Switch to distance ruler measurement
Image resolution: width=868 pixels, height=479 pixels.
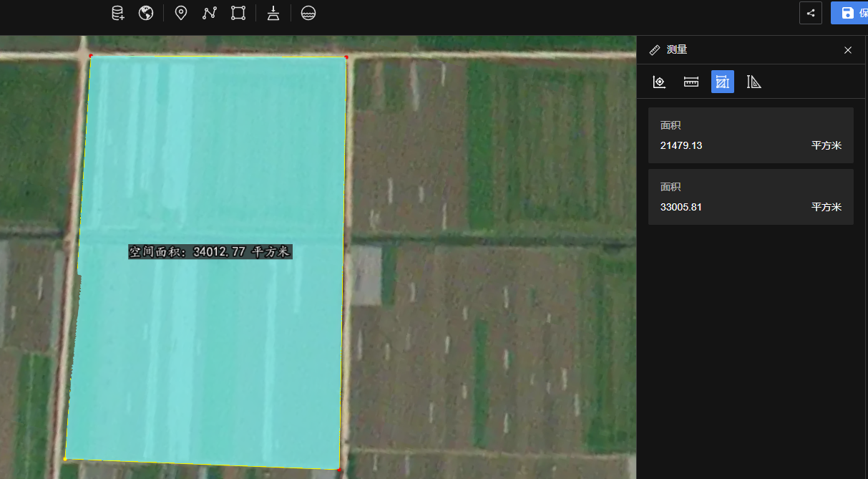click(691, 82)
